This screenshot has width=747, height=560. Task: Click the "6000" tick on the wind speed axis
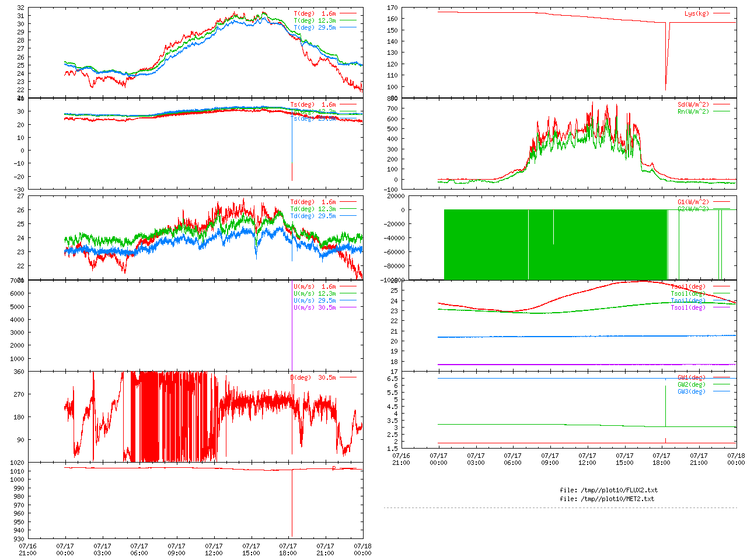pos(17,293)
